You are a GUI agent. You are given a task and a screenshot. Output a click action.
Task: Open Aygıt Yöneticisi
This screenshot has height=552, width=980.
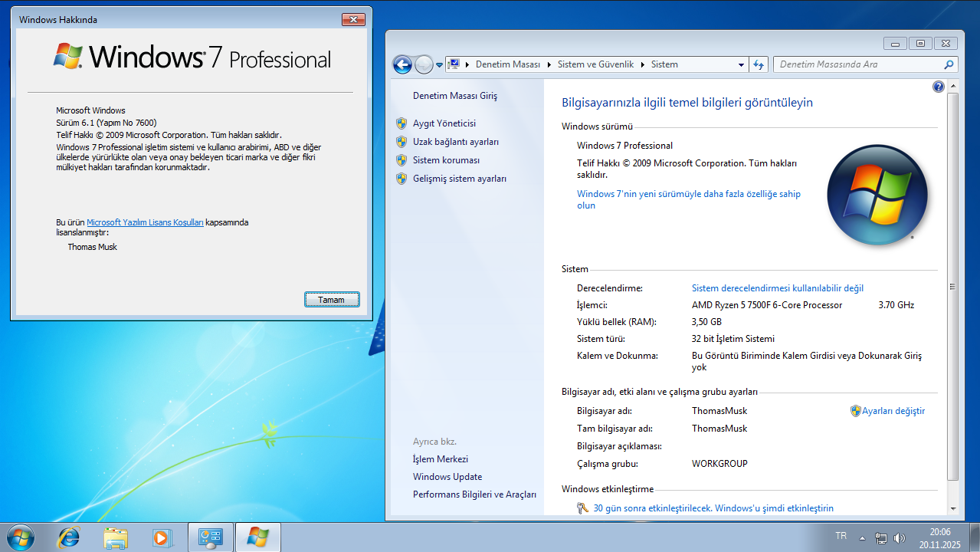pos(444,123)
